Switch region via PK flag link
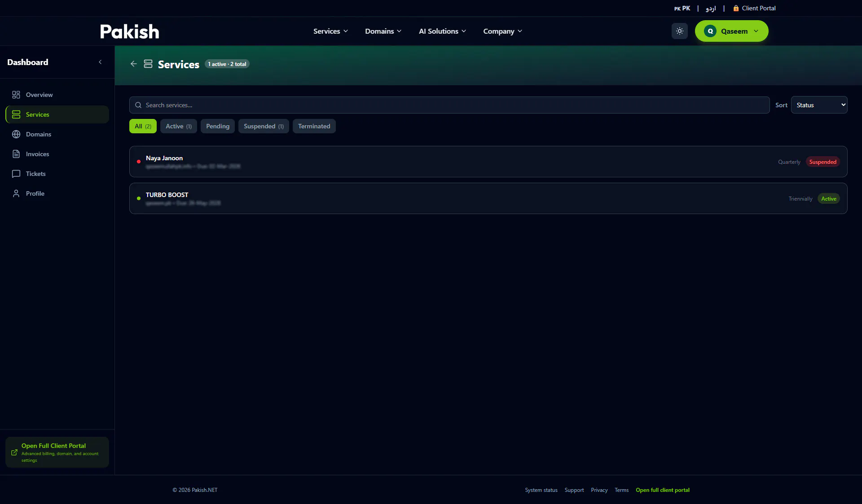862x504 pixels. point(682,8)
